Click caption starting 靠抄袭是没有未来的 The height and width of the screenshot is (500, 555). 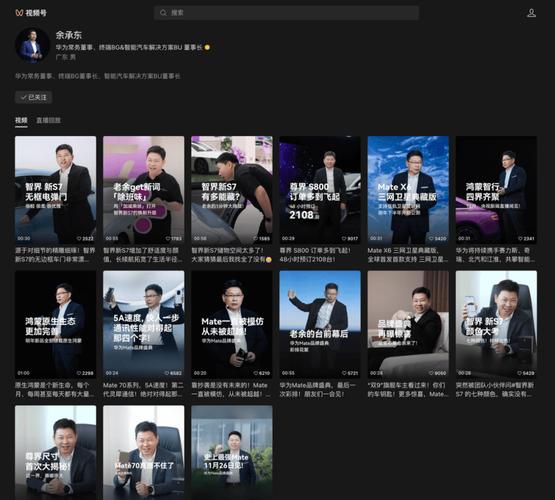(x=231, y=389)
